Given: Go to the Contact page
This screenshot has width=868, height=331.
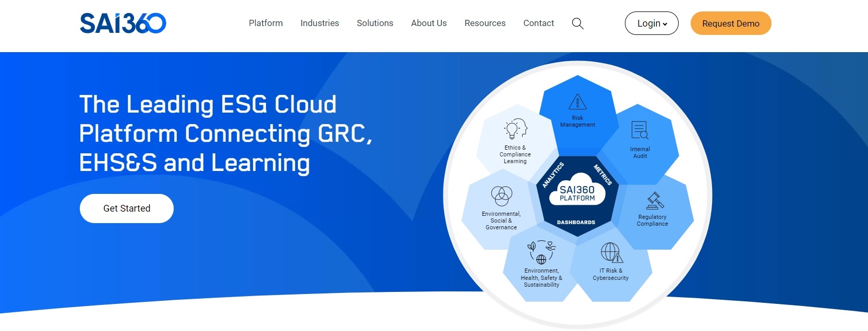Looking at the screenshot, I should coord(538,23).
